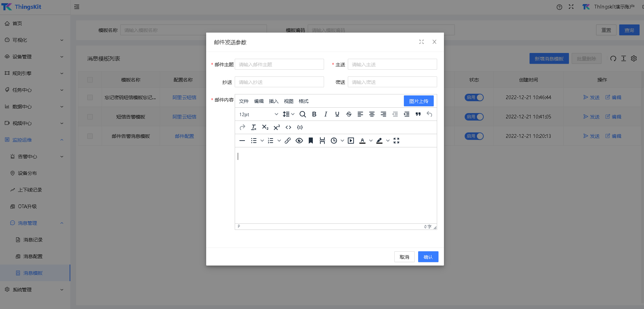644x309 pixels.
Task: Select all rows with the header checkbox
Action: (90, 80)
